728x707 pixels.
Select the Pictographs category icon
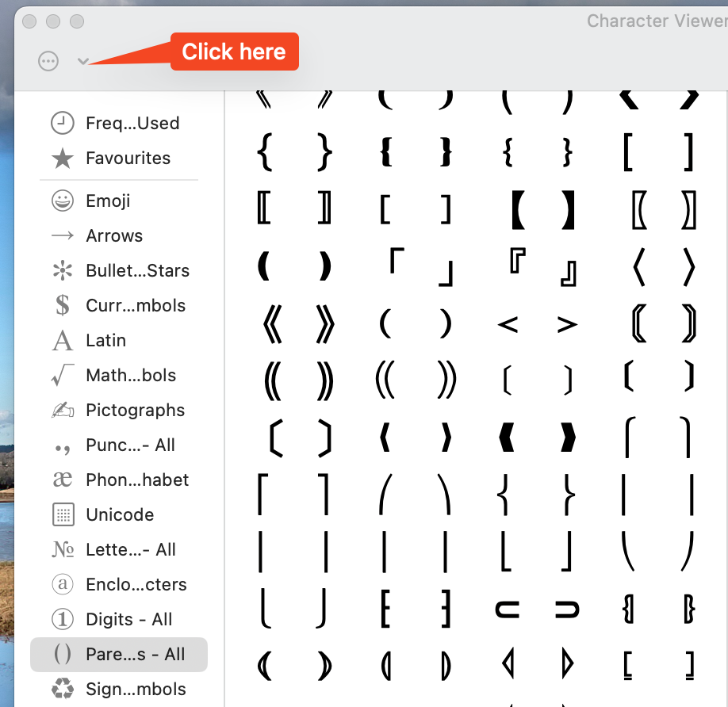click(62, 411)
